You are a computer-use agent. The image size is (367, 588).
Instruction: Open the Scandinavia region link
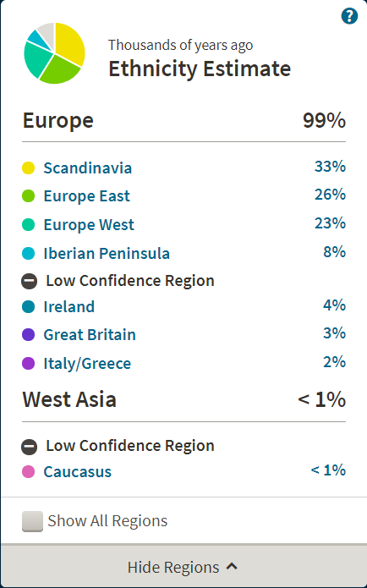coord(88,168)
